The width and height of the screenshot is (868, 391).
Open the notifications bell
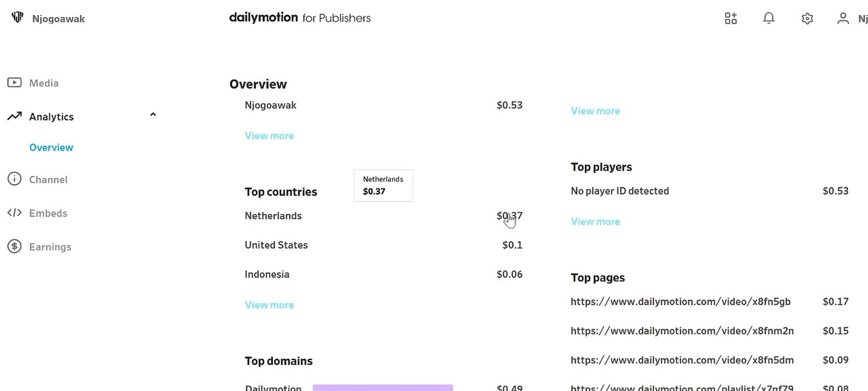(x=769, y=18)
